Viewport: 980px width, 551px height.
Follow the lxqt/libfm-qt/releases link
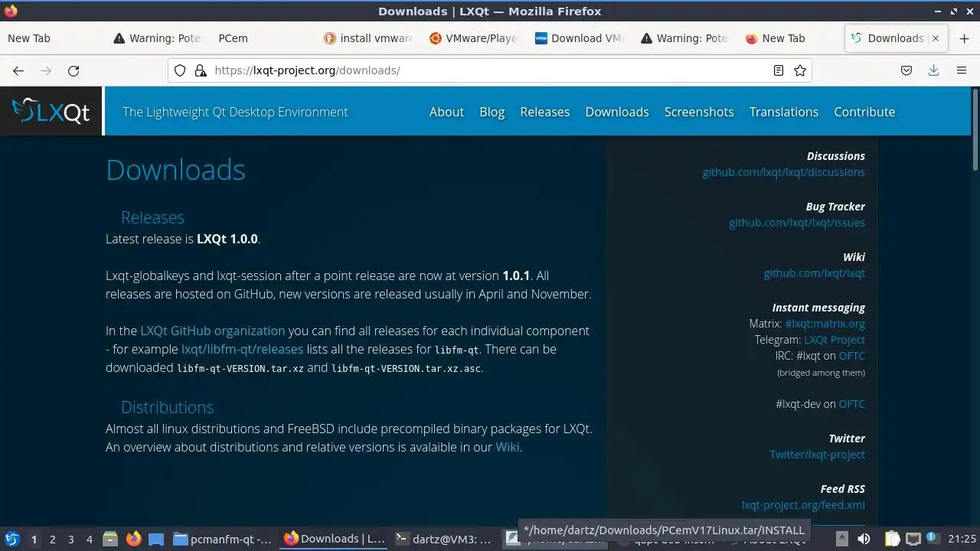tap(242, 349)
